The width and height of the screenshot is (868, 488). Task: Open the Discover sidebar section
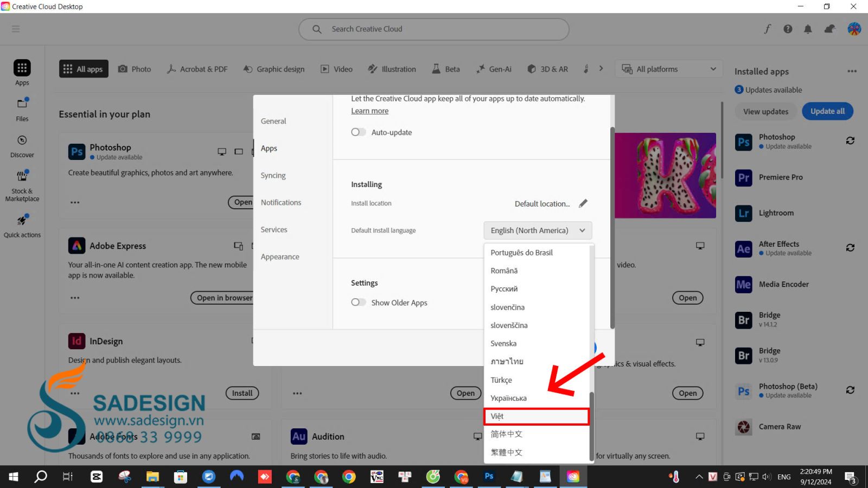(22, 146)
